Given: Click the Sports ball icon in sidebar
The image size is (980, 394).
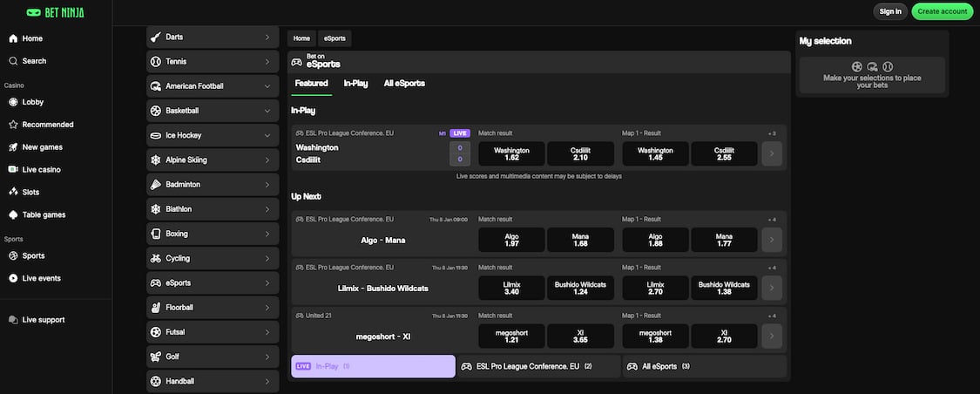Looking at the screenshot, I should [13, 255].
